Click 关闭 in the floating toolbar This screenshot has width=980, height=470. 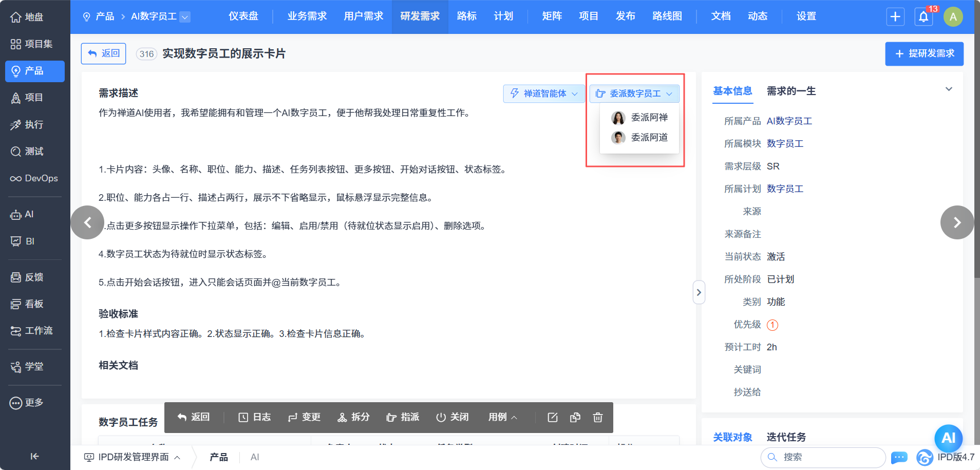[452, 418]
